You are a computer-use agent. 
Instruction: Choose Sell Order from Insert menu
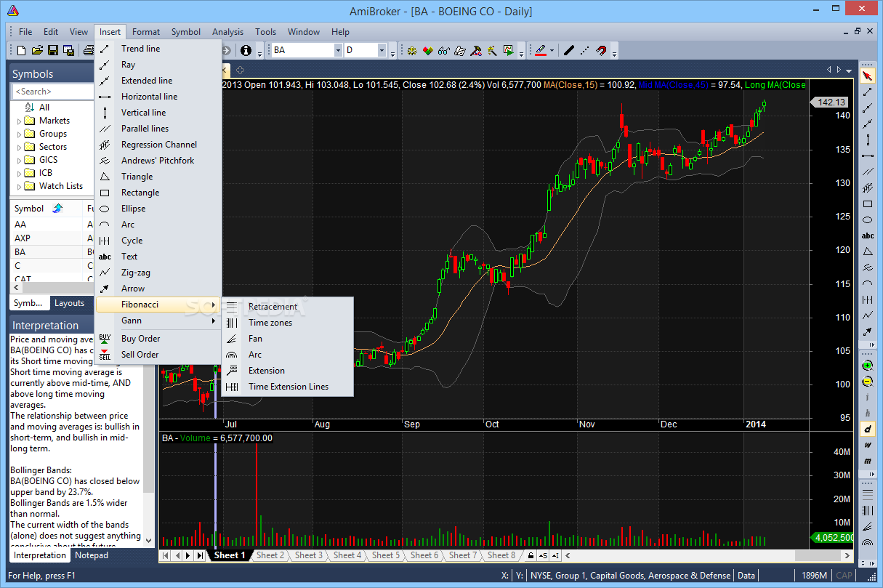click(158, 355)
